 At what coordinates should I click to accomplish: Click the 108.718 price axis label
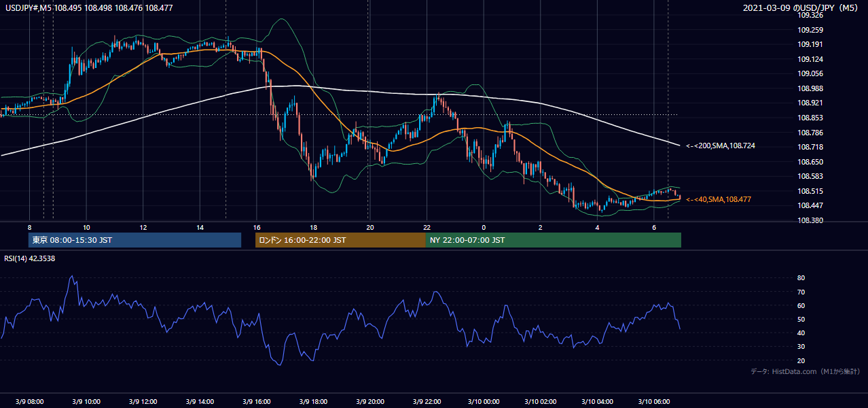(810, 147)
